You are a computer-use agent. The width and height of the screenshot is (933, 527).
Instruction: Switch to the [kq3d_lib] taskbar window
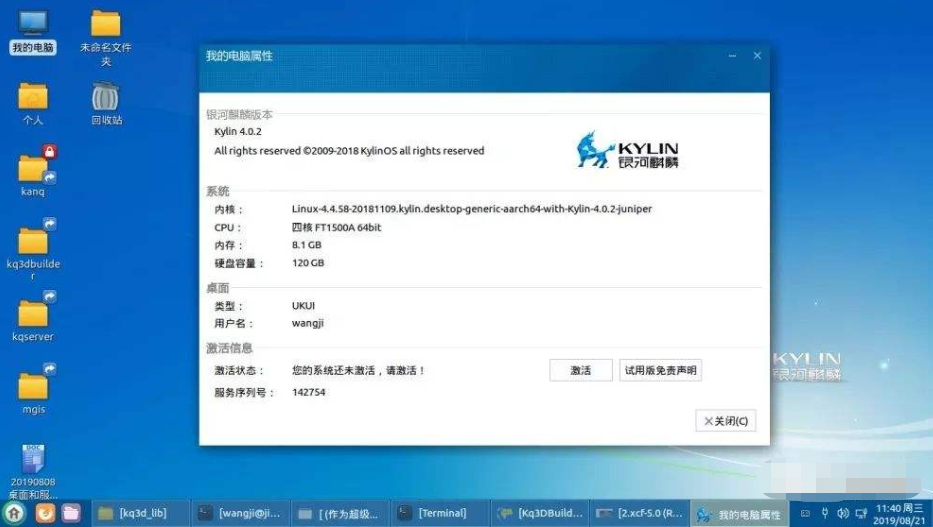tap(140, 513)
